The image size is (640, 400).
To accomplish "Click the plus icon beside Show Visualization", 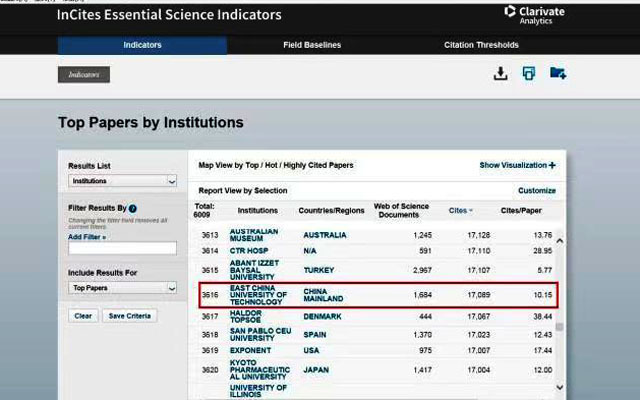I will coord(552,165).
